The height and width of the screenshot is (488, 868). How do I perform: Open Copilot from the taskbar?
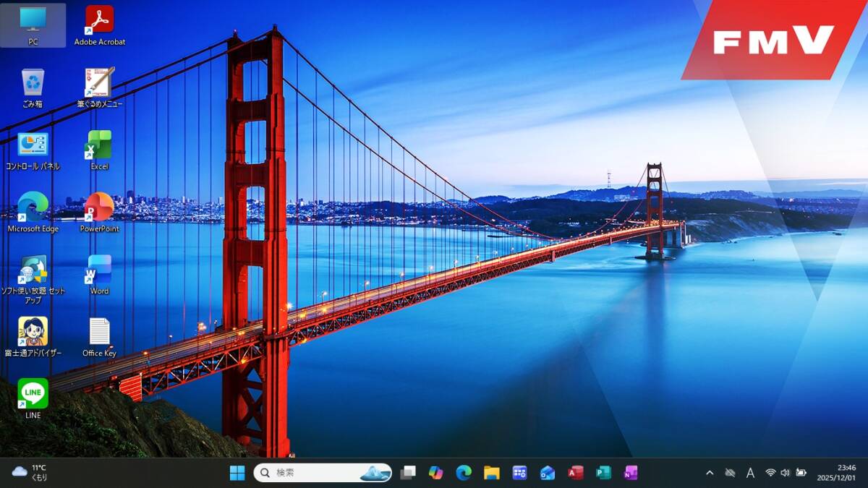point(435,473)
